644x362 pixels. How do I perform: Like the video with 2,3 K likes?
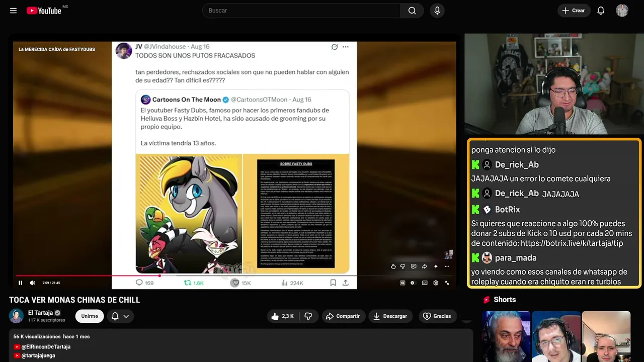(x=282, y=316)
